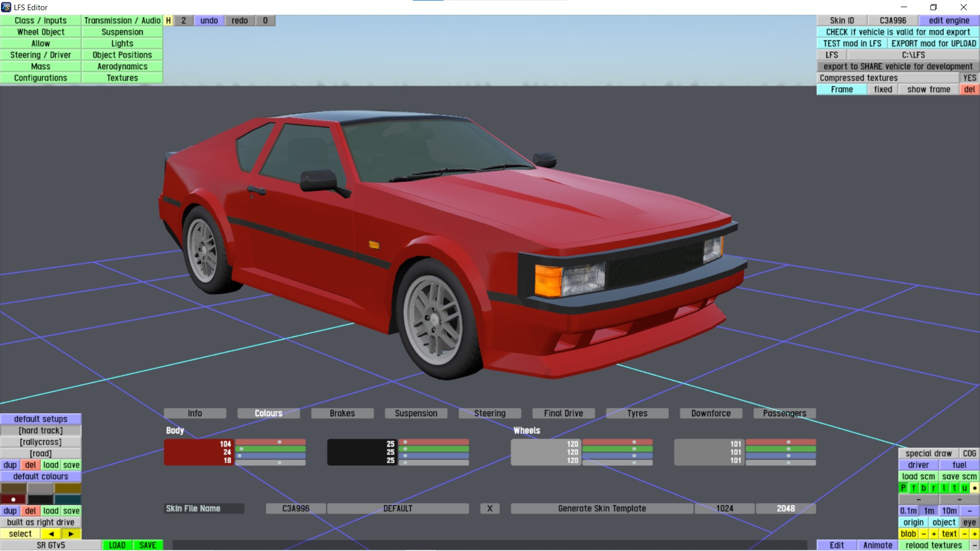The image size is (980, 551).
Task: Select the teal default colour swatch
Action: point(68,499)
